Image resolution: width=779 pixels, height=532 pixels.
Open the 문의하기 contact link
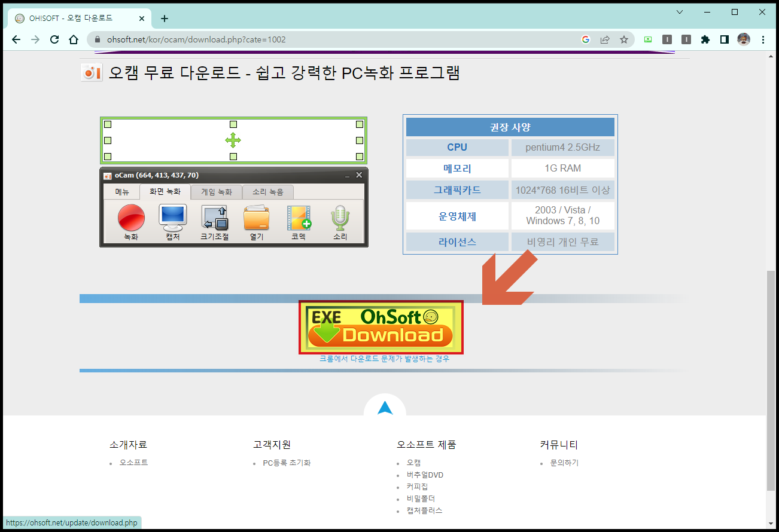pos(564,463)
